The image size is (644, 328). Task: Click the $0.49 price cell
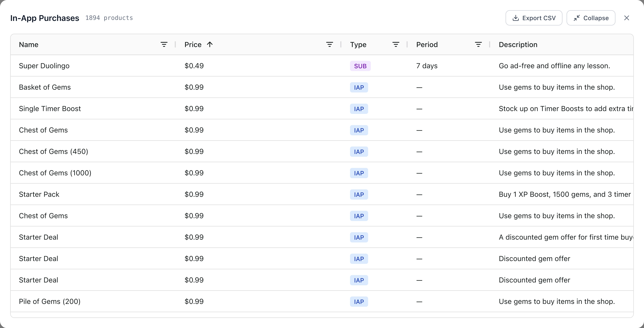pos(194,66)
